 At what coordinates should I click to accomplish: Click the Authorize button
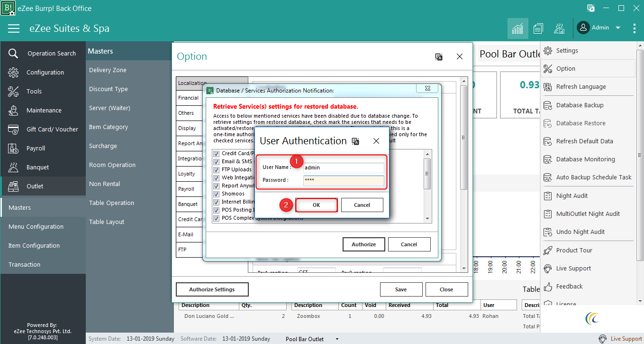point(363,244)
